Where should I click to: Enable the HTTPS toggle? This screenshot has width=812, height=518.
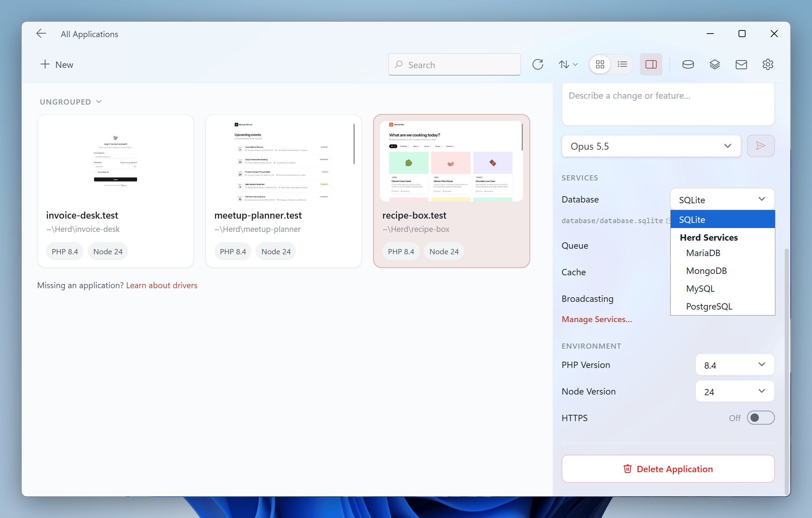(761, 418)
